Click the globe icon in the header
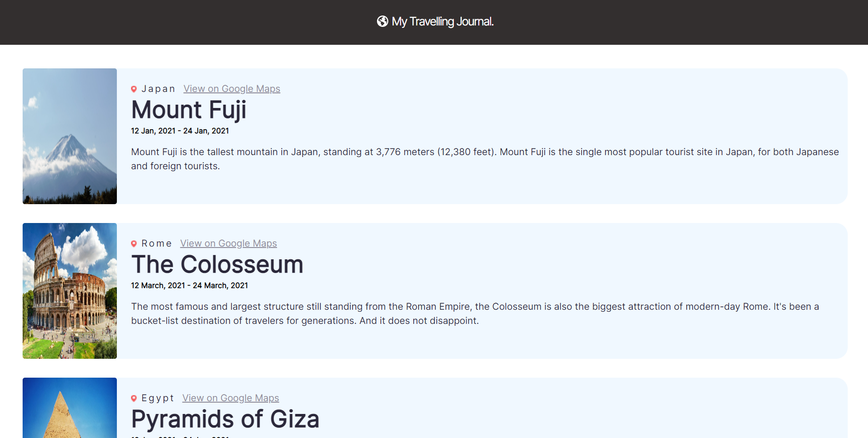Image resolution: width=868 pixels, height=438 pixels. (x=382, y=22)
